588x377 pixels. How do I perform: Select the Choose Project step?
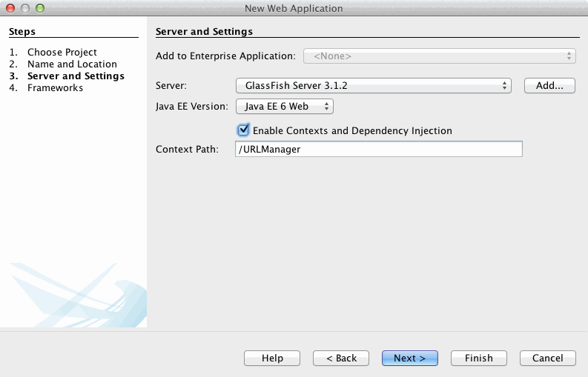[x=62, y=52]
